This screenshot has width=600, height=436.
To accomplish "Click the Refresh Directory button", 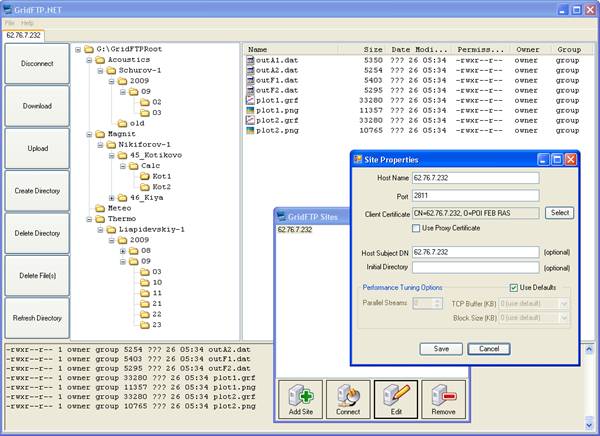I will pyautogui.click(x=37, y=318).
